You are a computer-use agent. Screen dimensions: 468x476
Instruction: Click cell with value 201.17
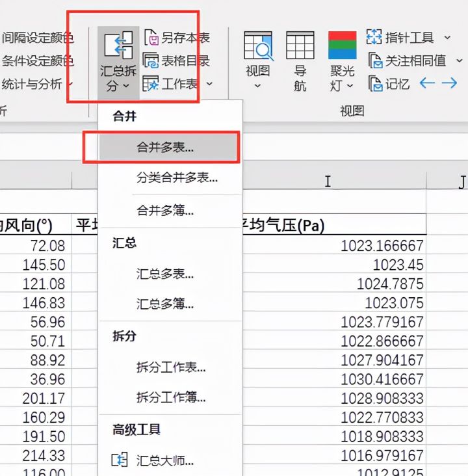point(36,398)
